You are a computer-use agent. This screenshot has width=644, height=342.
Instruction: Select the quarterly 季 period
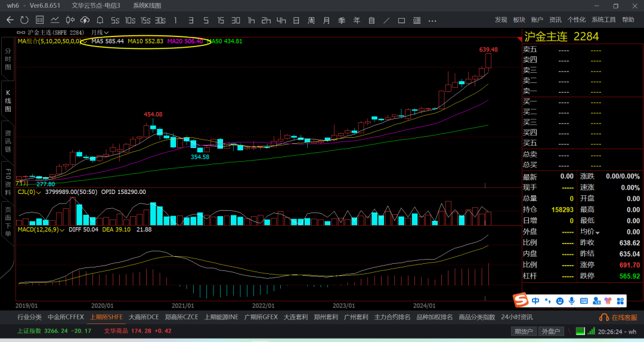click(x=341, y=20)
